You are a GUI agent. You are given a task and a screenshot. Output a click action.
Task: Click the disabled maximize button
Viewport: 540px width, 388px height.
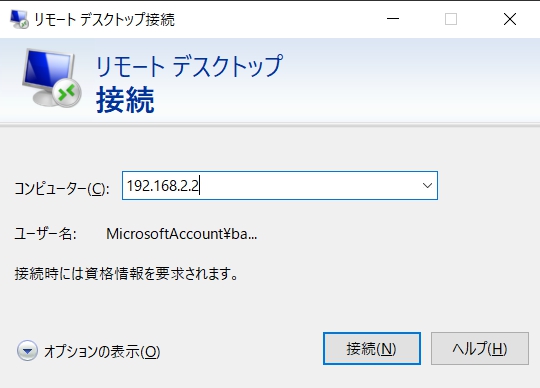pyautogui.click(x=451, y=19)
